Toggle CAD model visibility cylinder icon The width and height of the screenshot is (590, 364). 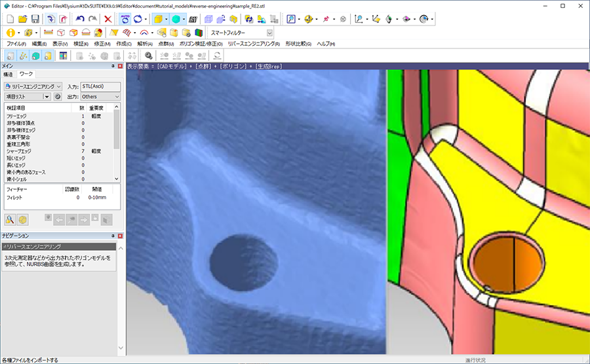pyautogui.click(x=10, y=56)
